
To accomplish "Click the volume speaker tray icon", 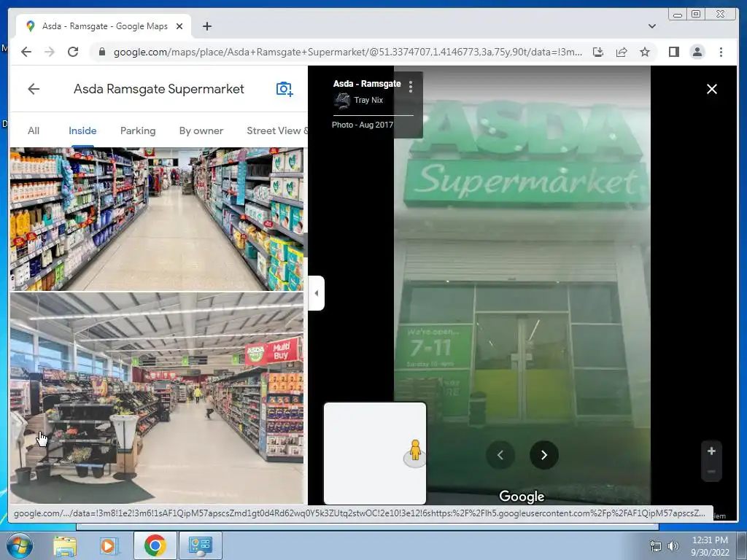I will tap(673, 545).
